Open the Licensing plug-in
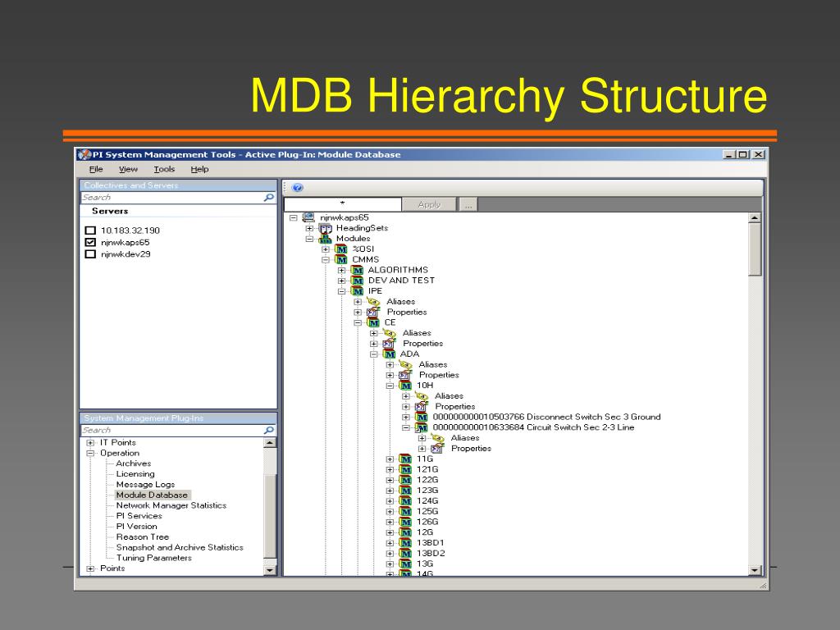840x630 pixels. coord(135,474)
